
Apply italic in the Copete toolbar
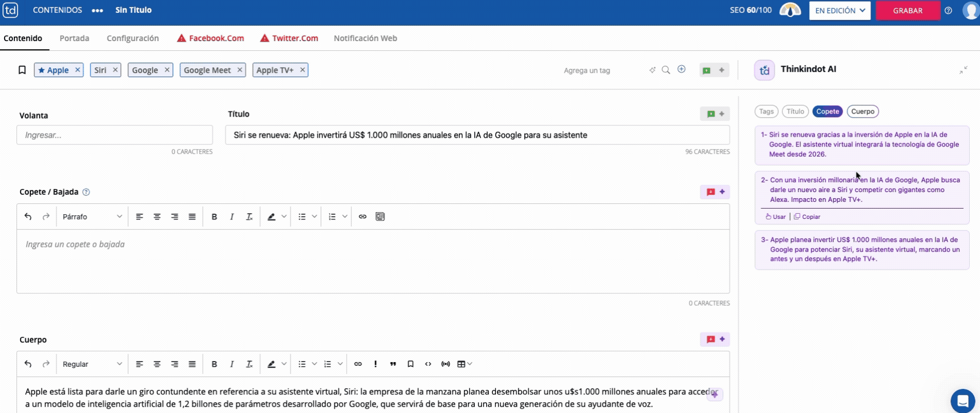pos(232,217)
